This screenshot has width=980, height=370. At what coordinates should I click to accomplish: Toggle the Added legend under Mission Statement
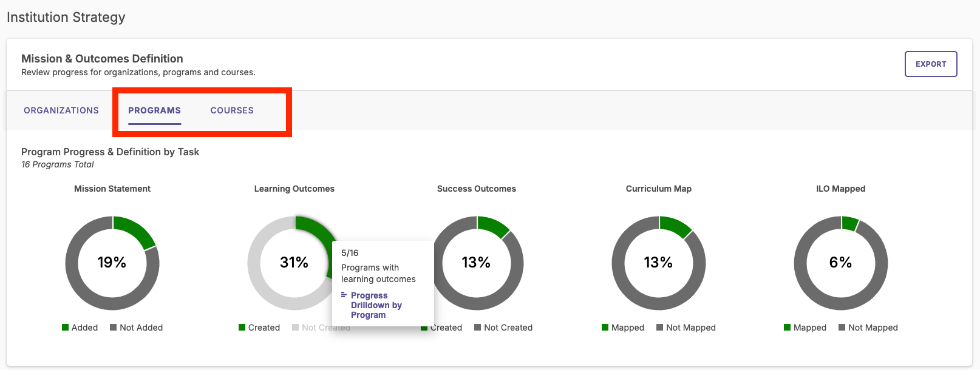[x=80, y=328]
